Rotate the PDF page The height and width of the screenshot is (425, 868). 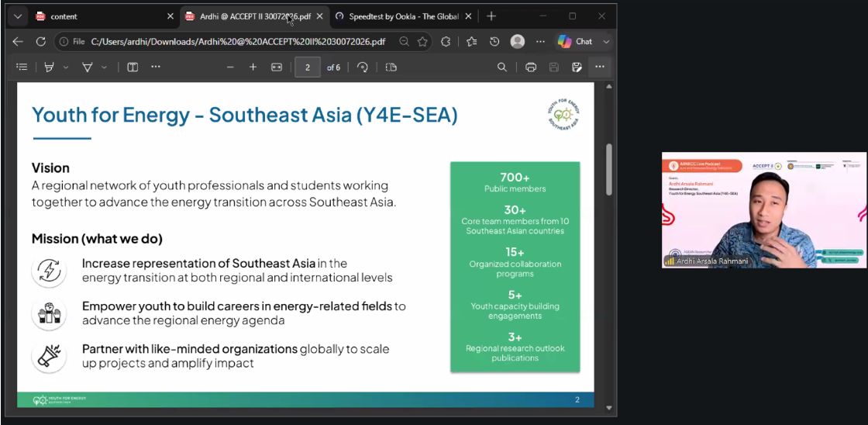pyautogui.click(x=363, y=67)
